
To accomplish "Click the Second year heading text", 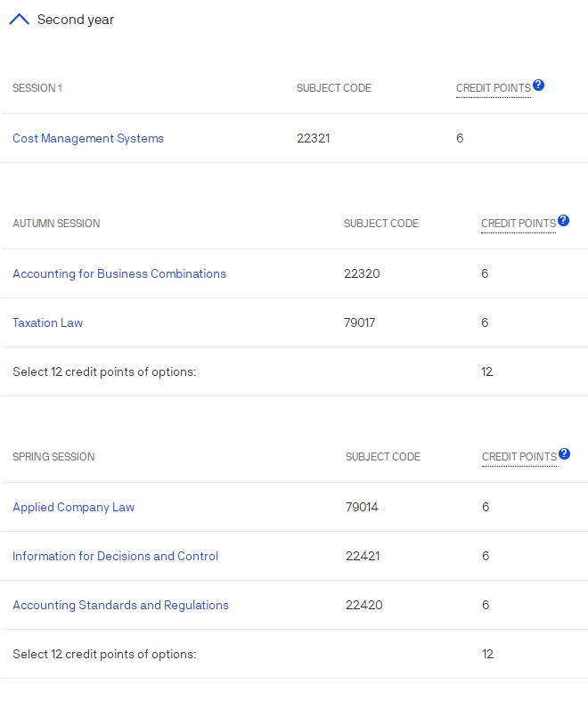I will click(76, 20).
